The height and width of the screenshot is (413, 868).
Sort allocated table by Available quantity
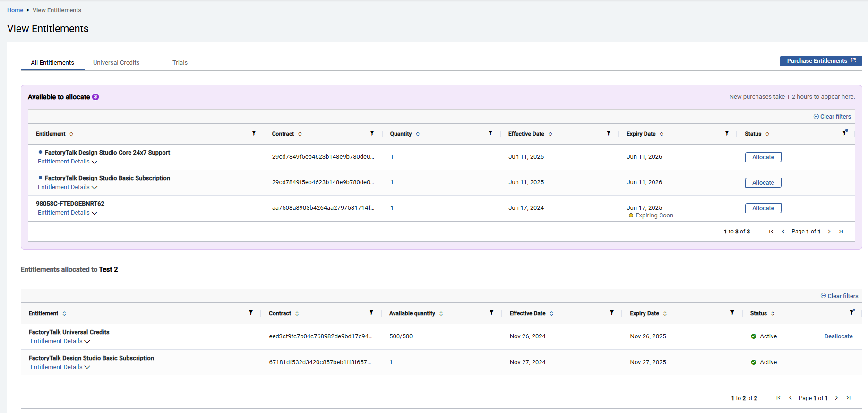pos(441,314)
